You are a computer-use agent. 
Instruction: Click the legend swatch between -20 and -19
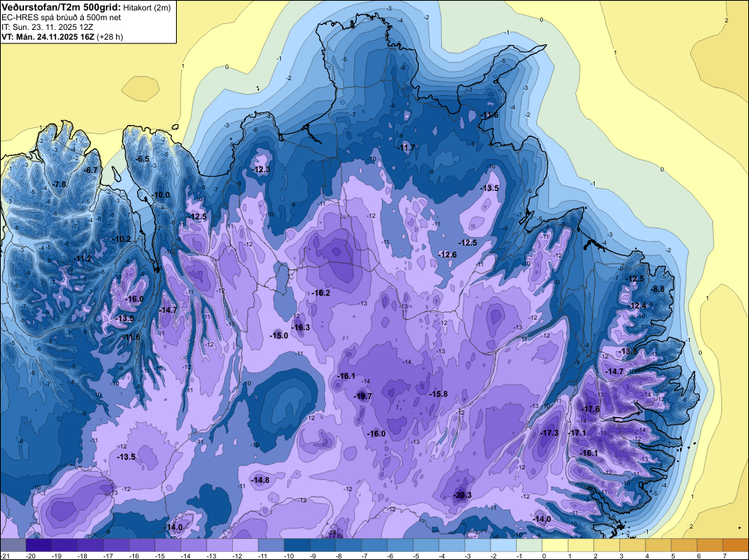point(39,545)
